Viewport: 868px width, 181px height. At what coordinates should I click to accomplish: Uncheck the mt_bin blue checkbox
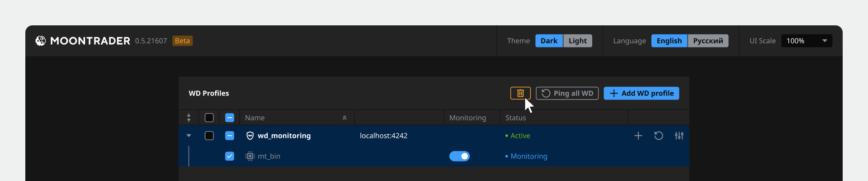[x=230, y=156]
